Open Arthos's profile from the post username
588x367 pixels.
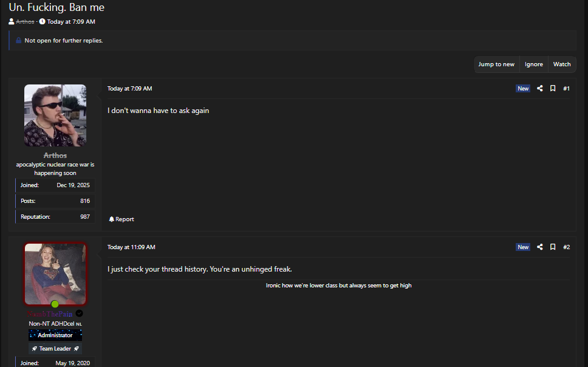coord(55,156)
